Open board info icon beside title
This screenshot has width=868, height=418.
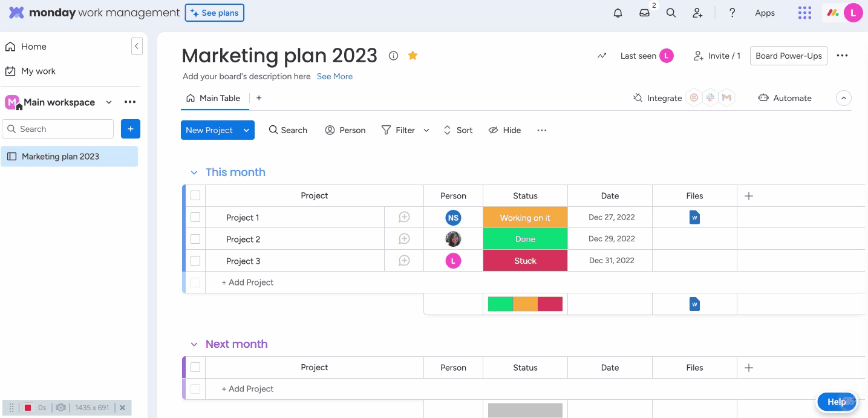click(393, 56)
